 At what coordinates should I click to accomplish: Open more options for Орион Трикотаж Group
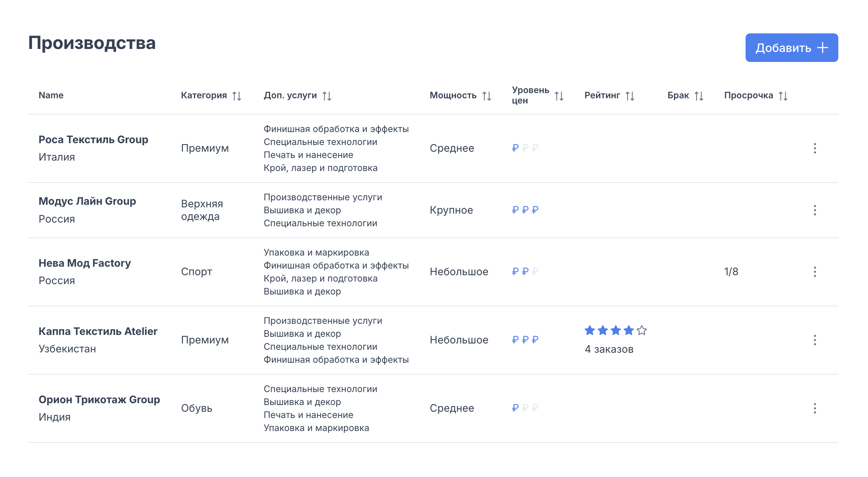click(815, 408)
